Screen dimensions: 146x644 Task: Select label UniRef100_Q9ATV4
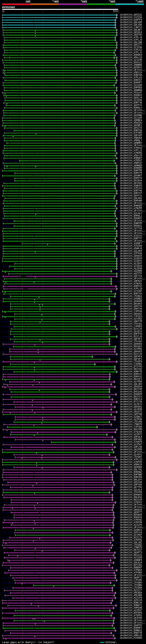[131, 306]
